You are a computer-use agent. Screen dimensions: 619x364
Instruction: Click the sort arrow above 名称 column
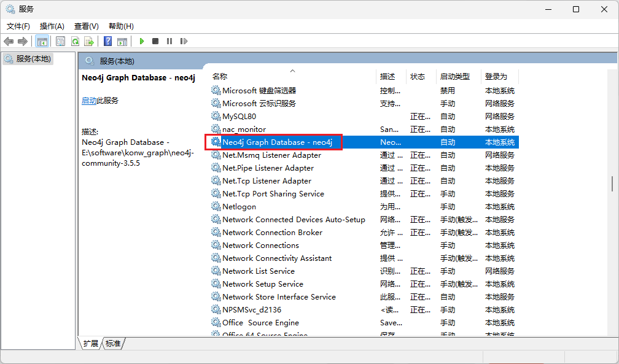coord(292,71)
